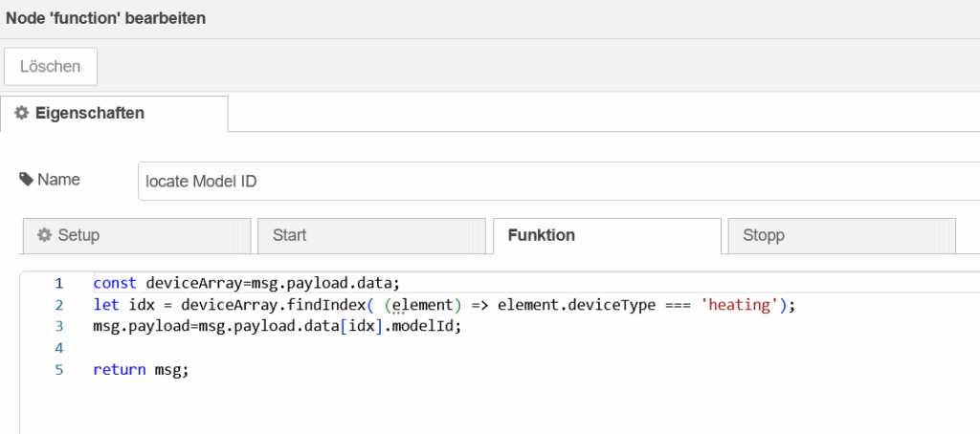
Task: Click the gear icon beside Eigenschaften
Action: [22, 113]
